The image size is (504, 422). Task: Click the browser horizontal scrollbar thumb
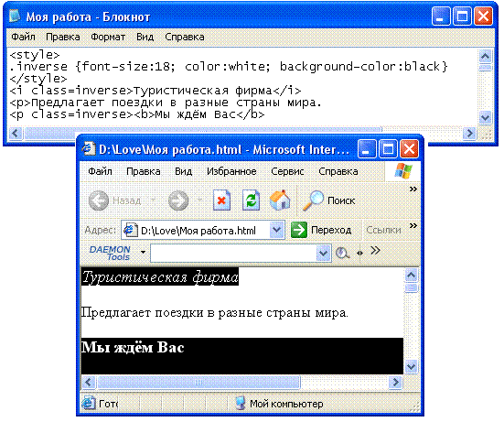198,382
